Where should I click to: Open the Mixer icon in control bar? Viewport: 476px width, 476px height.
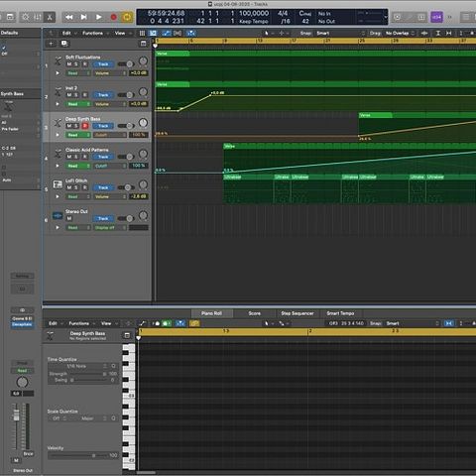pos(38,17)
